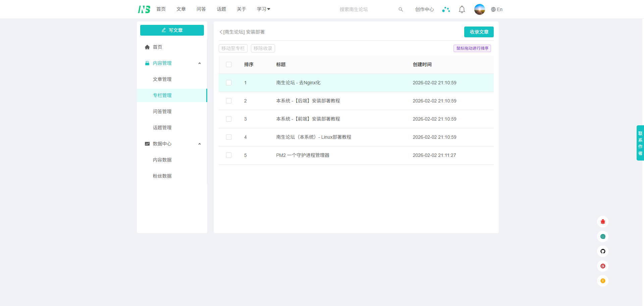Viewport: 644px width, 306px height.
Task: Click the orange exclamation warning icon
Action: click(603, 281)
